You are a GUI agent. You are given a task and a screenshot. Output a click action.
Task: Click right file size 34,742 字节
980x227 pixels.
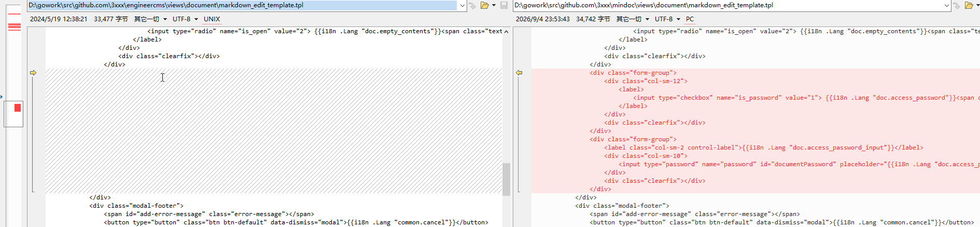point(593,19)
